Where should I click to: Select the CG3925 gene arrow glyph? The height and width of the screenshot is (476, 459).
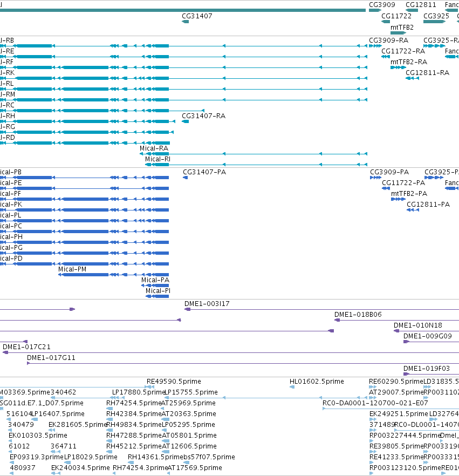(x=434, y=22)
